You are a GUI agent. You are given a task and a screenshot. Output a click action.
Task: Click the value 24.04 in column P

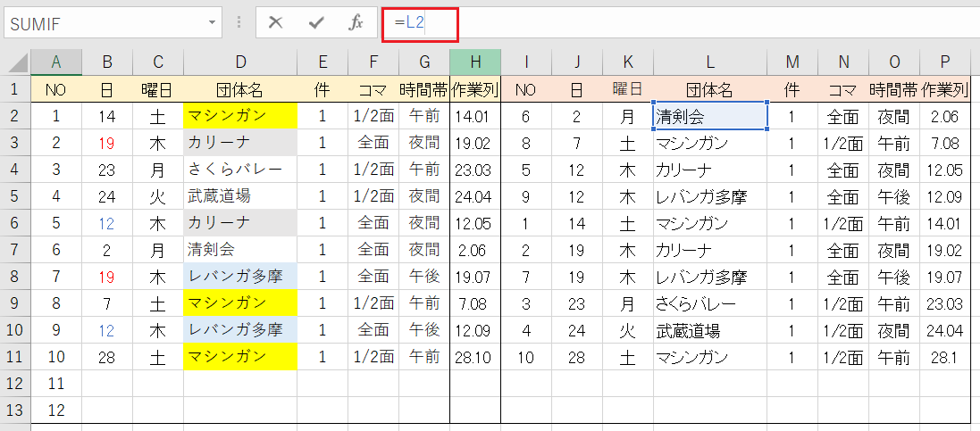coord(944,330)
